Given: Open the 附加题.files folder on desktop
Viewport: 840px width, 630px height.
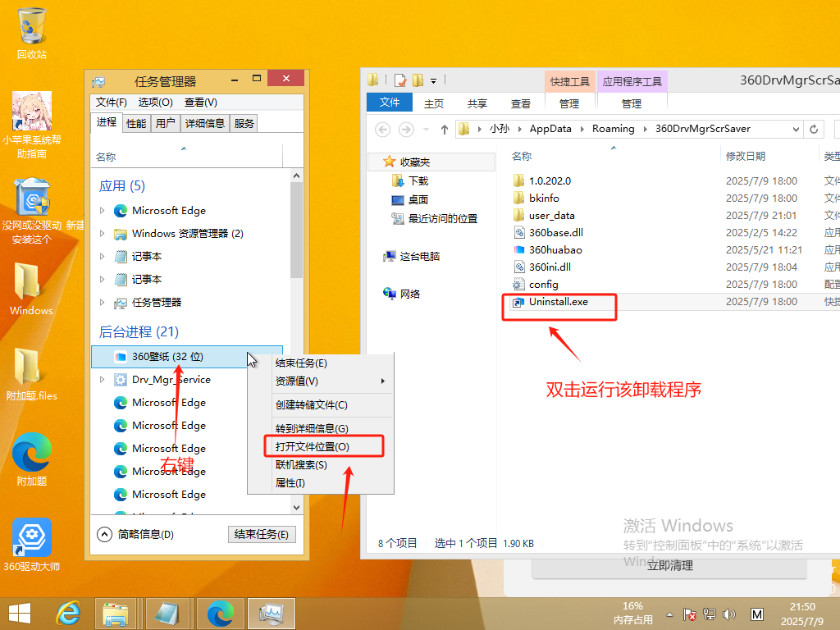Looking at the screenshot, I should [x=31, y=374].
